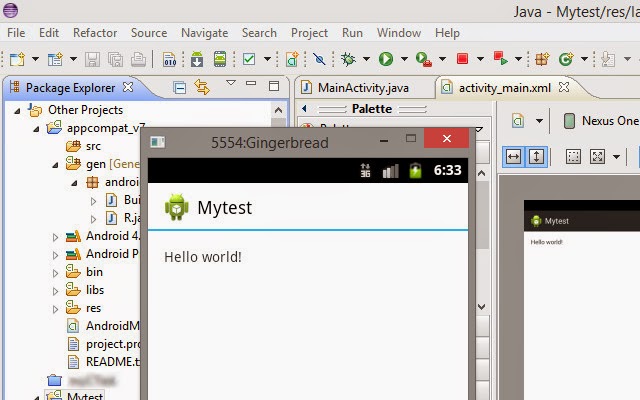Open dropdown arrow next to Stop icon

coord(480,59)
